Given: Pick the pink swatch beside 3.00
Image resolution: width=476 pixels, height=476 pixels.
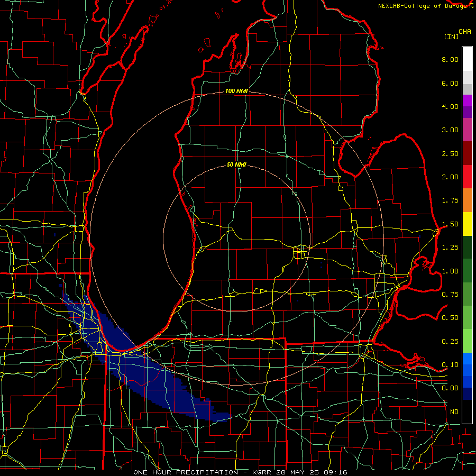Looking at the screenshot, I should pyautogui.click(x=467, y=130).
